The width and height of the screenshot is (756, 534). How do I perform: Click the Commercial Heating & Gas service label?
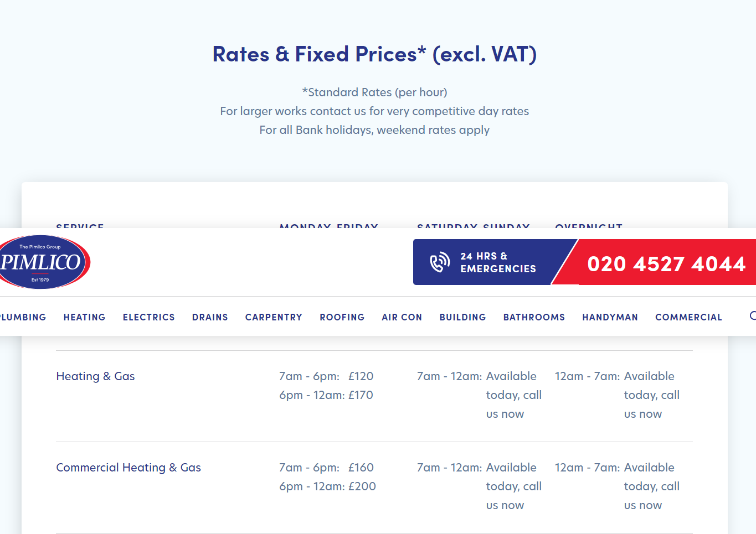tap(128, 468)
